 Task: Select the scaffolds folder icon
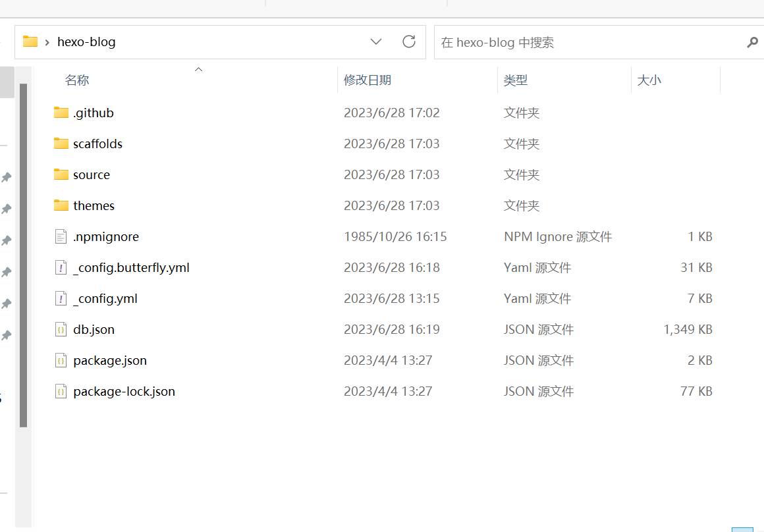point(61,144)
